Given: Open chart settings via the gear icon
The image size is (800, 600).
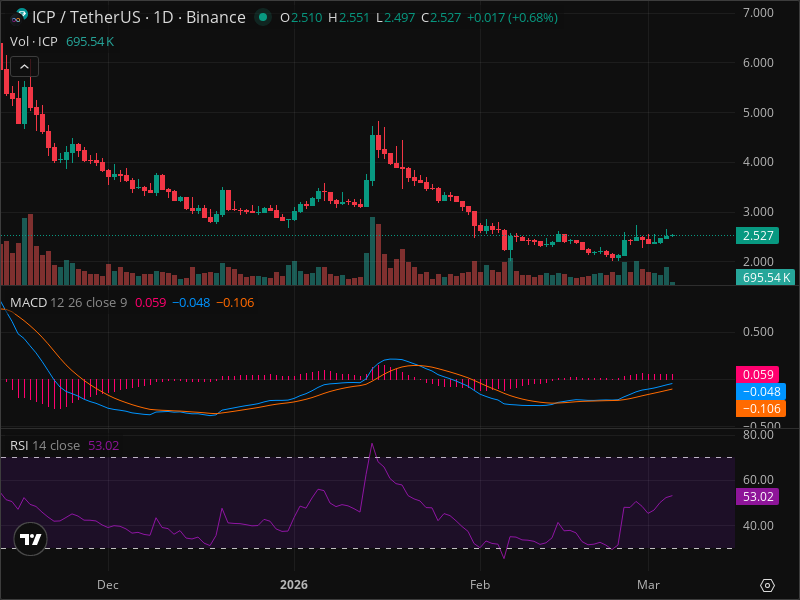Looking at the screenshot, I should (767, 585).
